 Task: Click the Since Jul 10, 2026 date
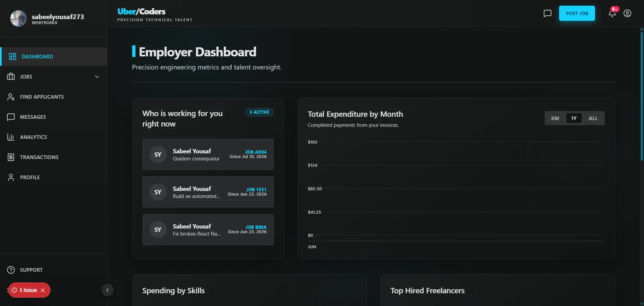coord(248,157)
